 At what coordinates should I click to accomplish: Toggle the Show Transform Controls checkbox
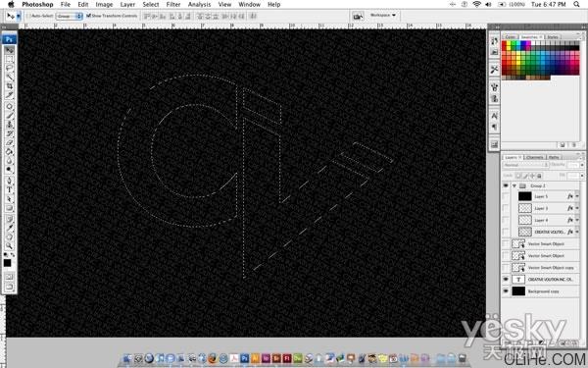89,16
